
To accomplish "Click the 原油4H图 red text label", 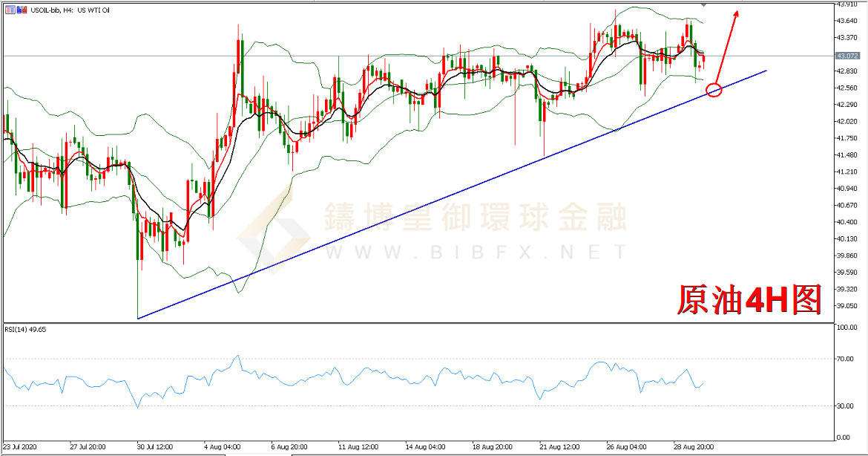I will (x=749, y=300).
